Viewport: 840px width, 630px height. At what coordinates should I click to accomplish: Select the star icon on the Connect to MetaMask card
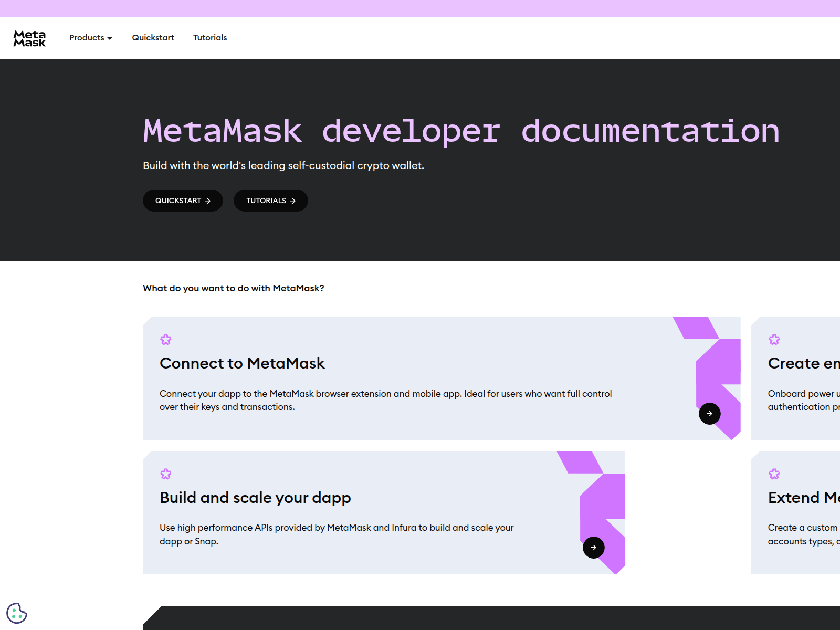[166, 339]
